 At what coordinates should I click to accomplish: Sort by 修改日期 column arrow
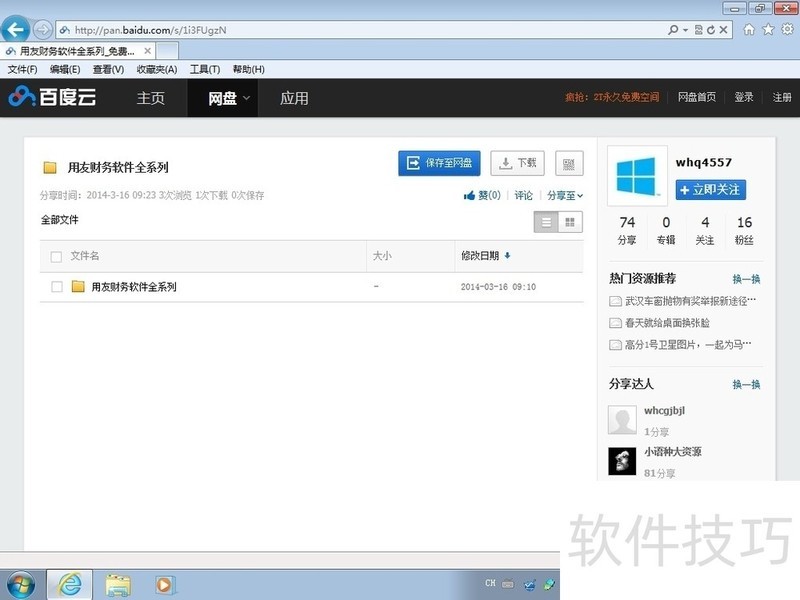point(507,256)
